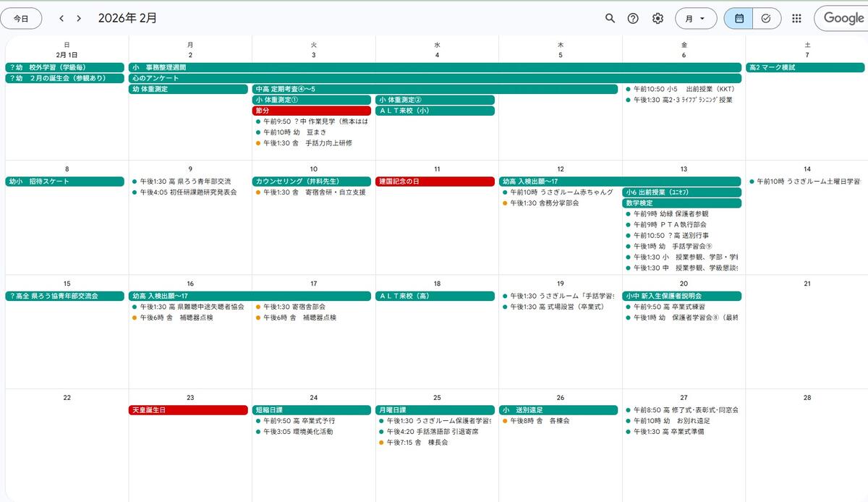Open the settings gear menu
This screenshot has height=502, width=868.
coord(658,19)
